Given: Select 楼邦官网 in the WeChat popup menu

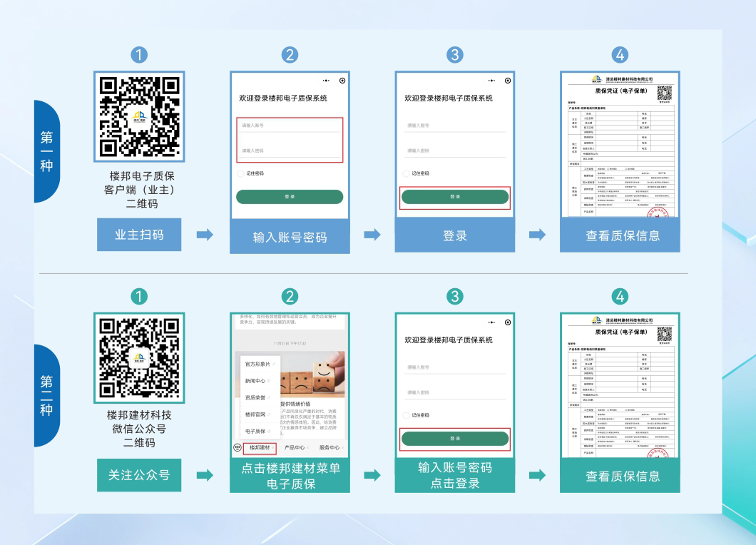Looking at the screenshot, I should pyautogui.click(x=260, y=414).
